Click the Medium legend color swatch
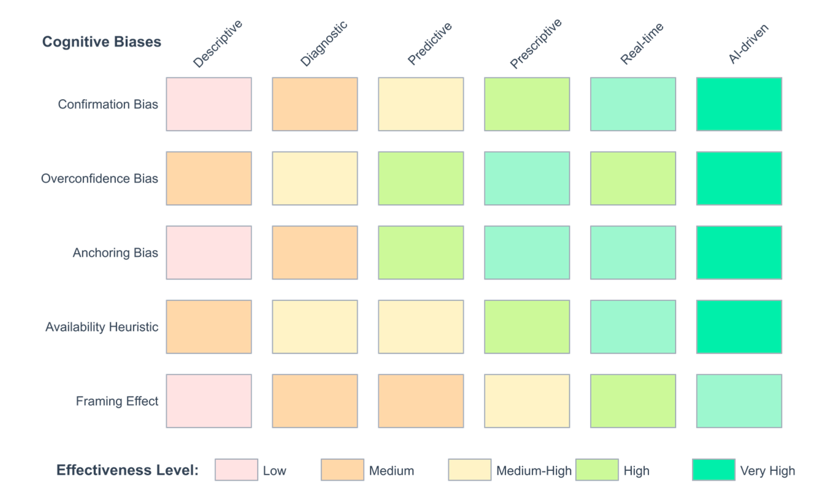 click(x=342, y=469)
